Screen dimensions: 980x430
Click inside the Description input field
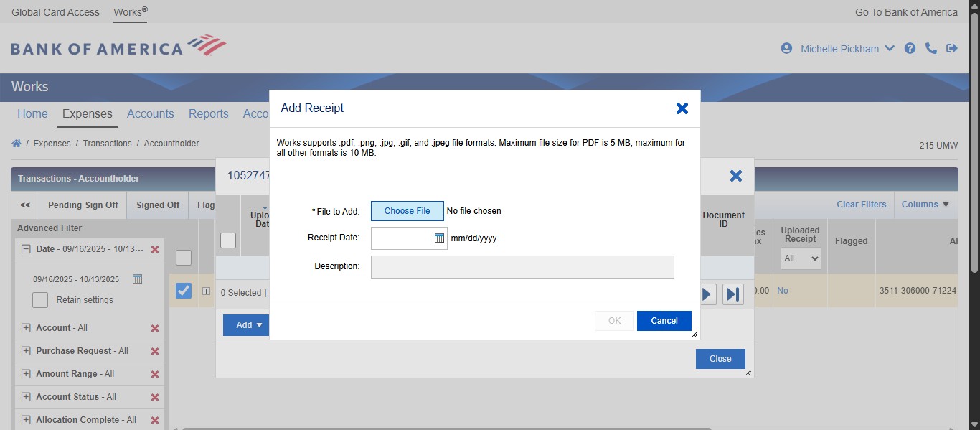(522, 266)
